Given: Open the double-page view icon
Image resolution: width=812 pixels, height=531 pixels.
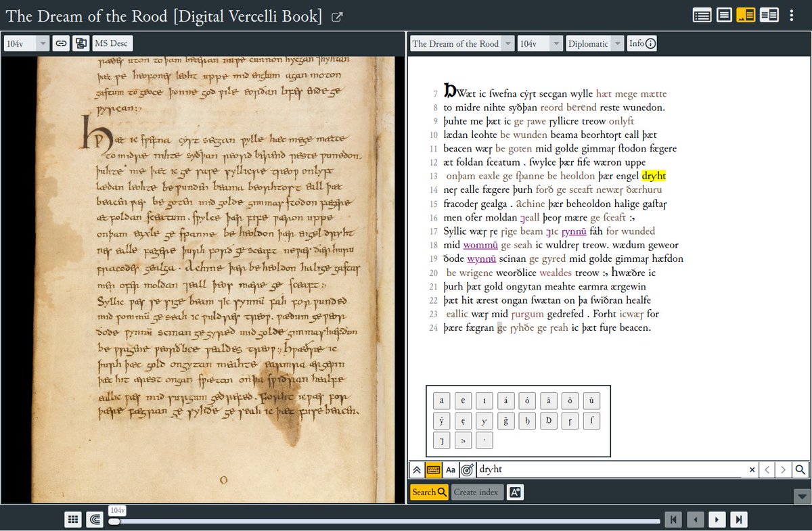Looking at the screenshot, I should click(x=81, y=43).
